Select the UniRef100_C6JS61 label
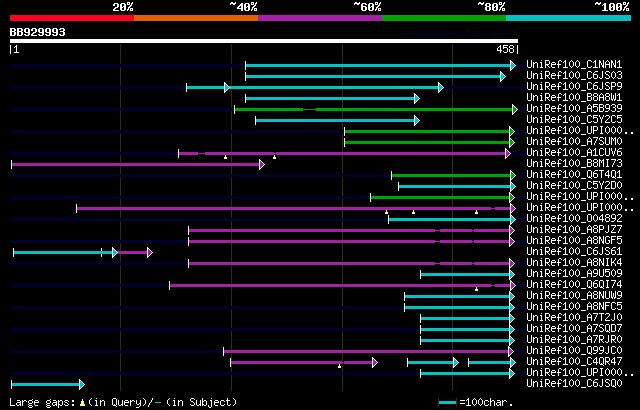 [x=574, y=252]
